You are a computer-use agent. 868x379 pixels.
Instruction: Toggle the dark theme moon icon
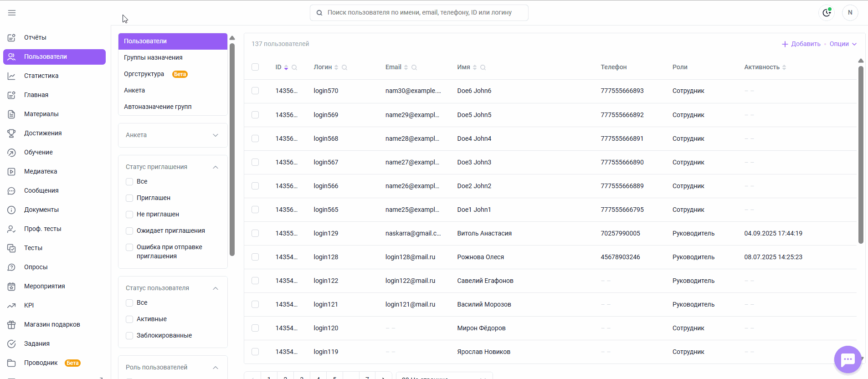click(x=827, y=13)
